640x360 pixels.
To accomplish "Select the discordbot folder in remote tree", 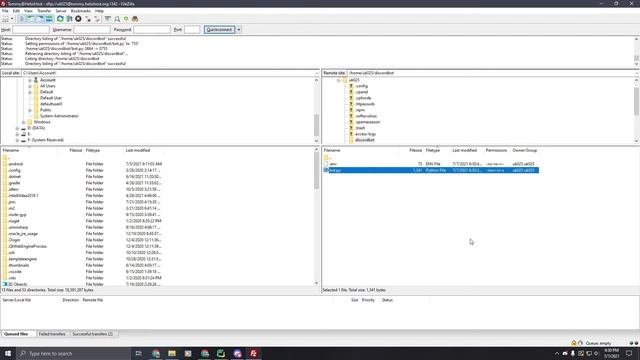I will [364, 140].
